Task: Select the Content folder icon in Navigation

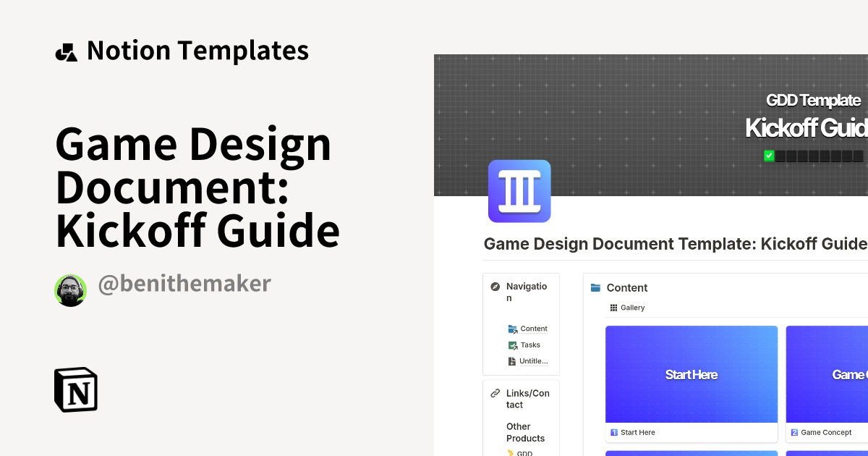Action: pos(512,328)
